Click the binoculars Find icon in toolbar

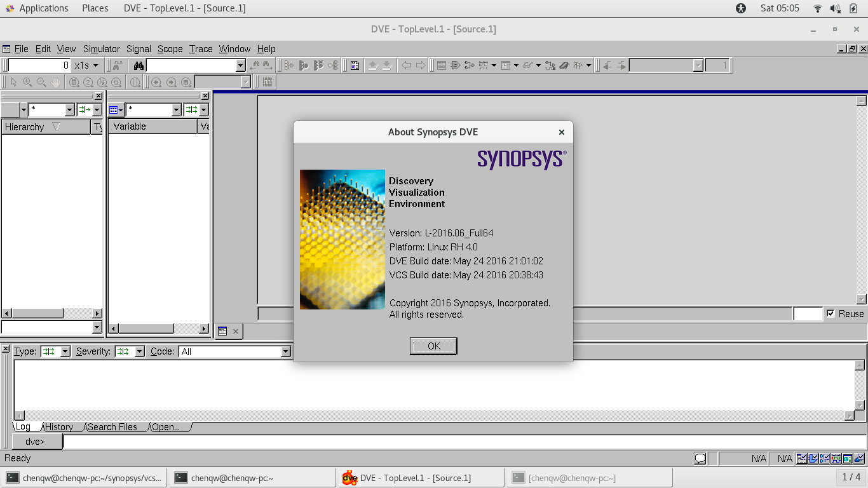point(139,65)
